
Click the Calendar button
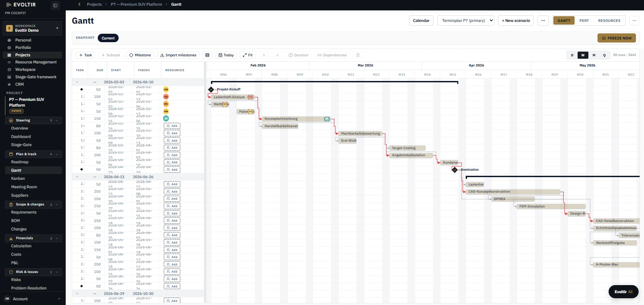(x=421, y=21)
